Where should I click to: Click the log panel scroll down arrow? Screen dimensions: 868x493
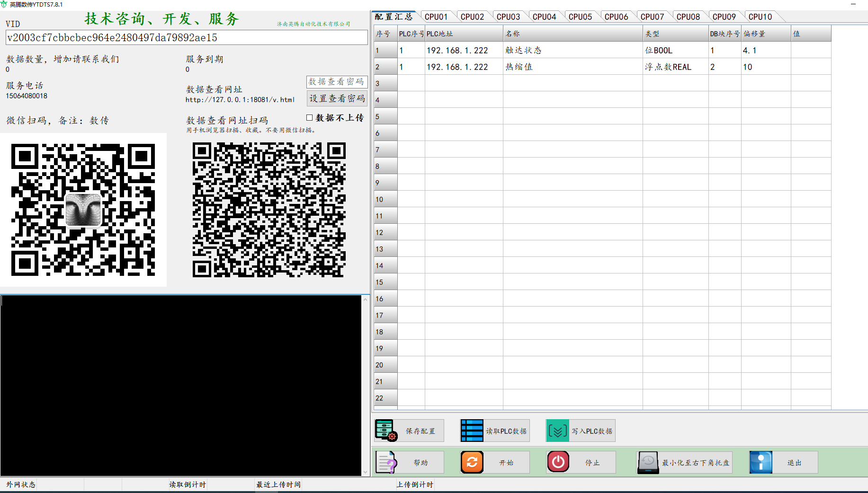(x=365, y=472)
